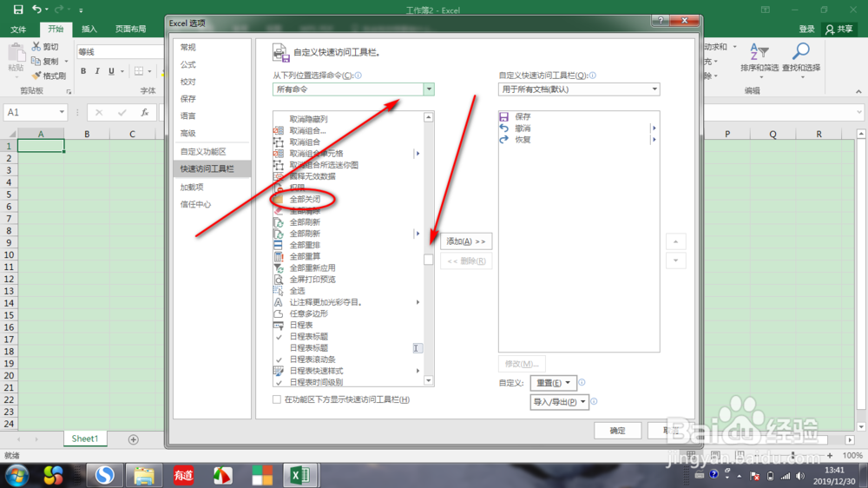Viewport: 868px width, 488px height.
Task: Click the 登录 sign-in link
Action: coord(806,29)
